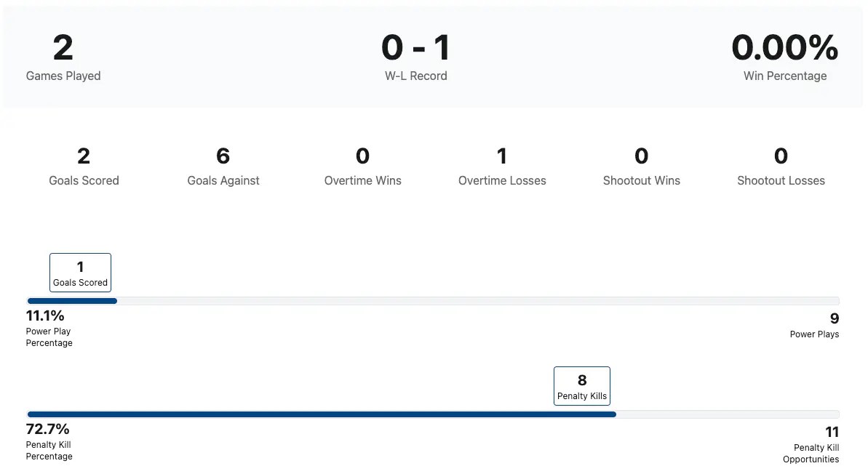868x474 pixels.
Task: Click the Shootout Losses stat label
Action: click(781, 180)
